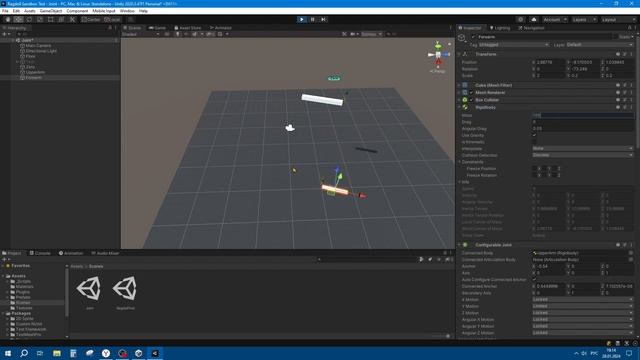Pause the game with the Pause button
640x360 pixels.
313,19
